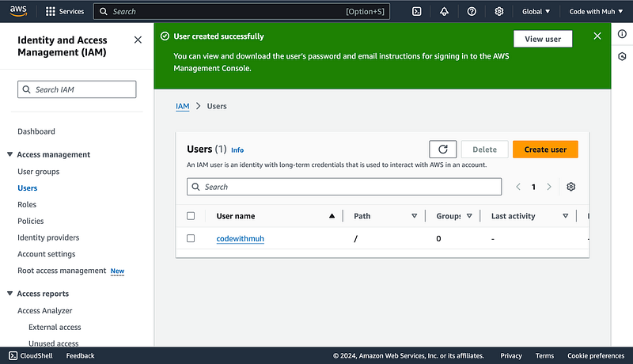Open Dashboard in the IAM sidebar
The height and width of the screenshot is (364, 633).
coord(36,131)
